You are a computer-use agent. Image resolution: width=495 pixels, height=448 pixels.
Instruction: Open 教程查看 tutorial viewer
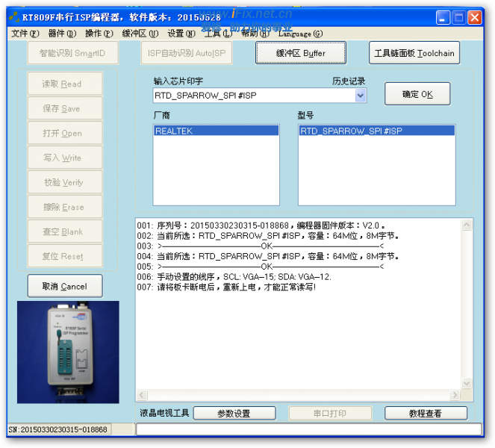coord(426,413)
